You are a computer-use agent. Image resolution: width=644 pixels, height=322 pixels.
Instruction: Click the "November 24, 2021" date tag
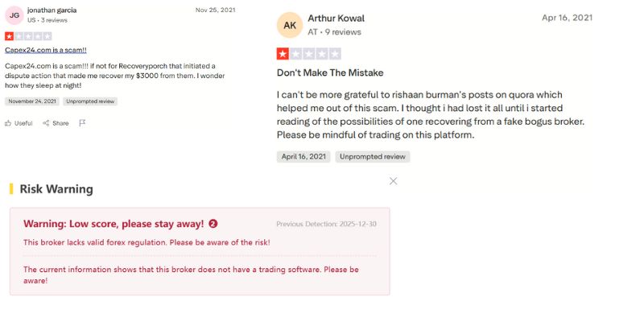pyautogui.click(x=31, y=101)
